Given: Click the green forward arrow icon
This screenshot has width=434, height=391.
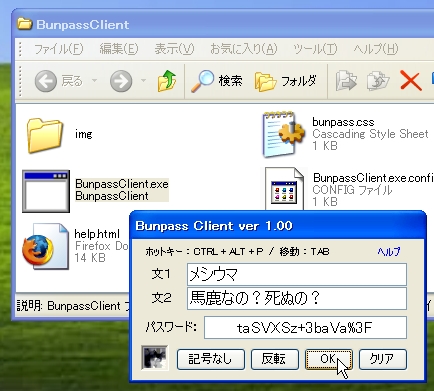Looking at the screenshot, I should pos(121,81).
